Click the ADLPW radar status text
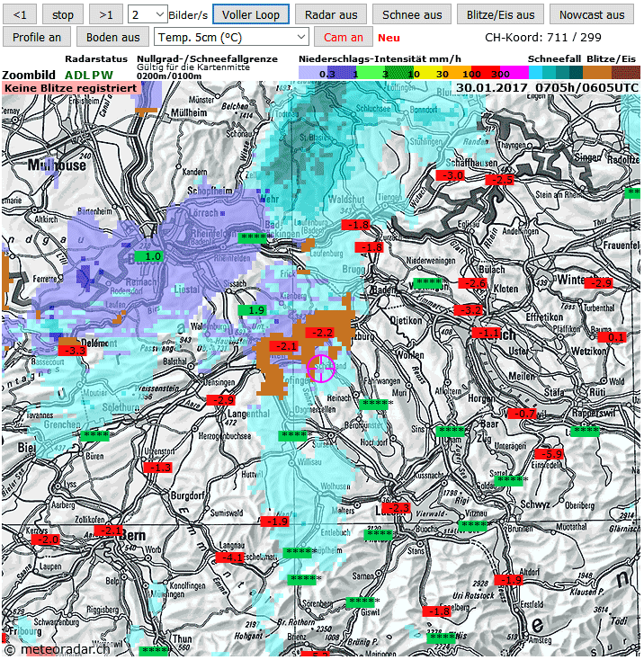 pyautogui.click(x=89, y=75)
